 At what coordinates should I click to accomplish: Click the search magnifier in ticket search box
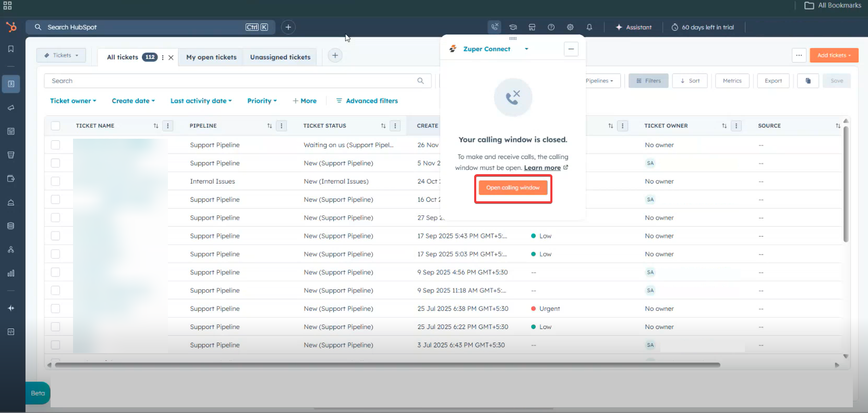point(420,81)
